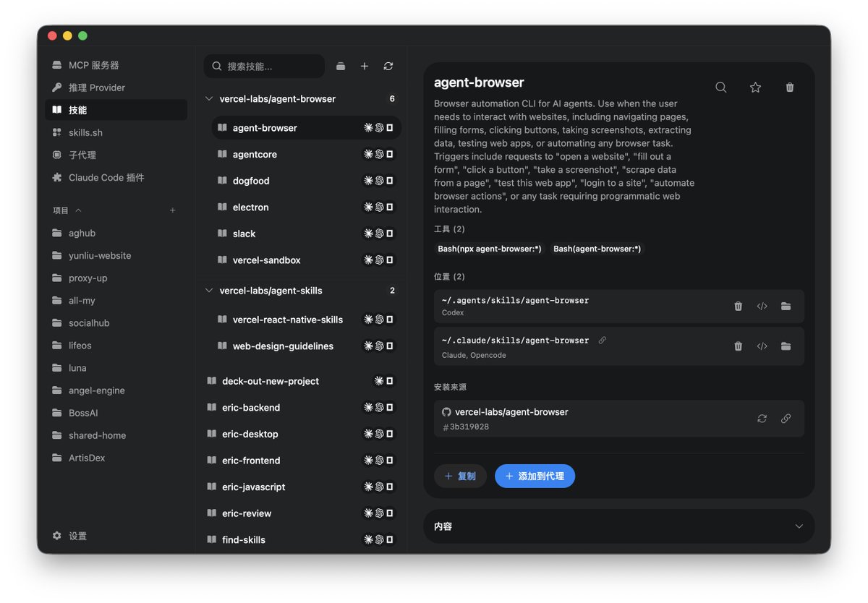Select the vercel-react-native-skills skill
The height and width of the screenshot is (603, 868).
point(306,319)
